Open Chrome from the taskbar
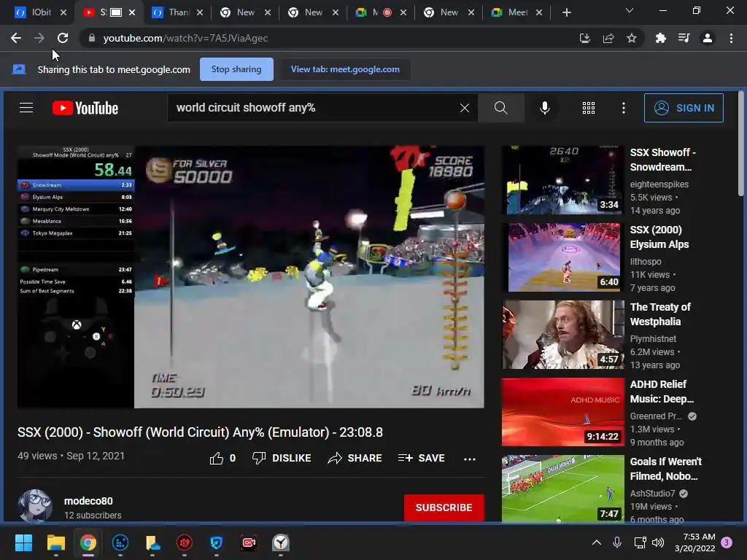 [x=88, y=542]
